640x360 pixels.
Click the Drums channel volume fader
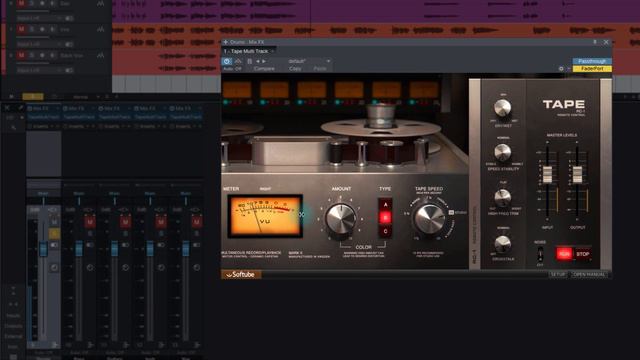tap(43, 249)
